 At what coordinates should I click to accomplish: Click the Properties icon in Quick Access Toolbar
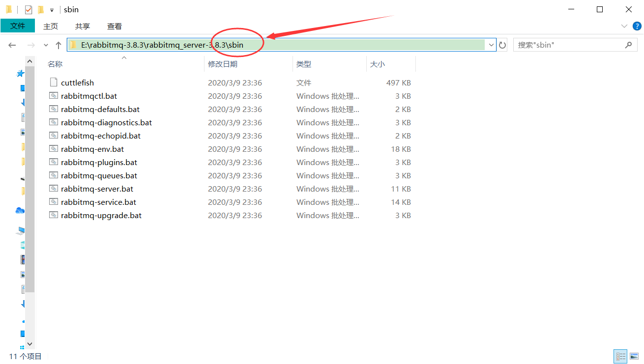point(29,9)
